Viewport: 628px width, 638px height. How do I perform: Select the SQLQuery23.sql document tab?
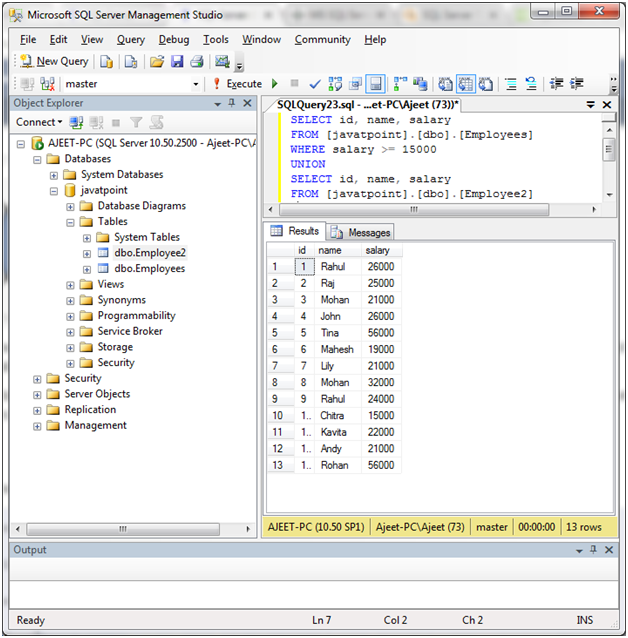pyautogui.click(x=367, y=105)
